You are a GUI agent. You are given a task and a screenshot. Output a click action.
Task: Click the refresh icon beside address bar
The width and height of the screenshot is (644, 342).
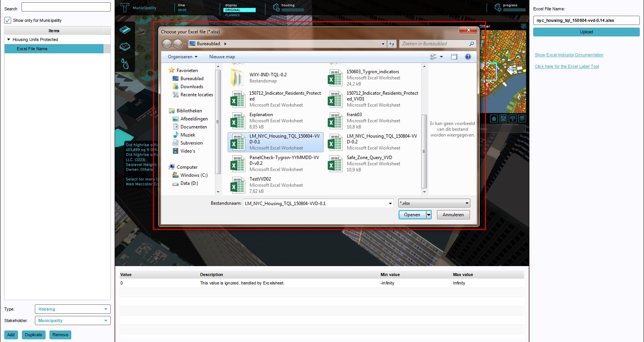pos(391,44)
